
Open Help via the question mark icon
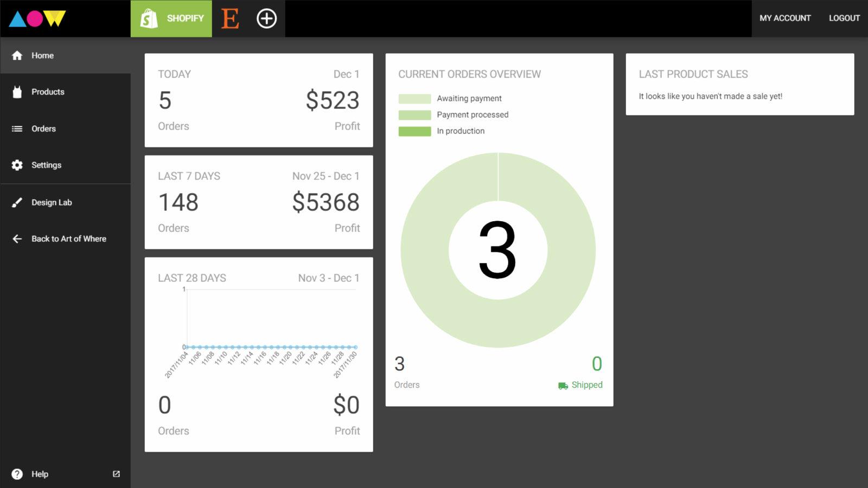tap(18, 474)
